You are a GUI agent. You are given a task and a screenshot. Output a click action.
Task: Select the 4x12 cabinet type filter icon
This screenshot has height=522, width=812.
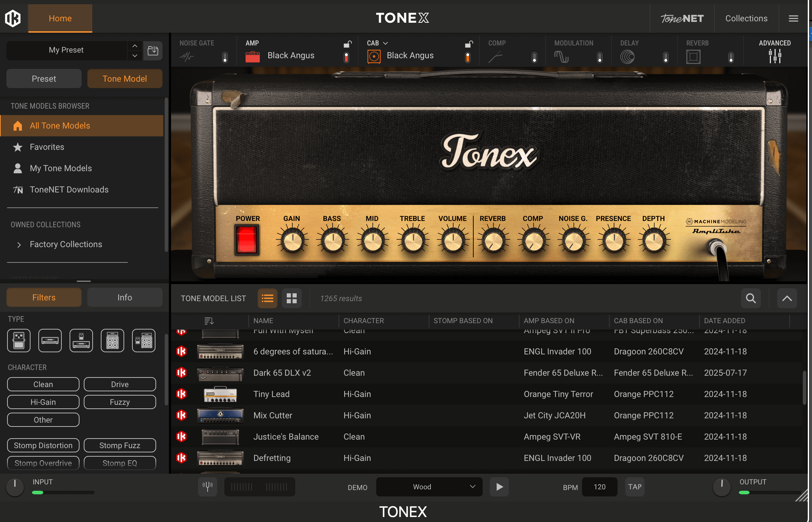112,341
